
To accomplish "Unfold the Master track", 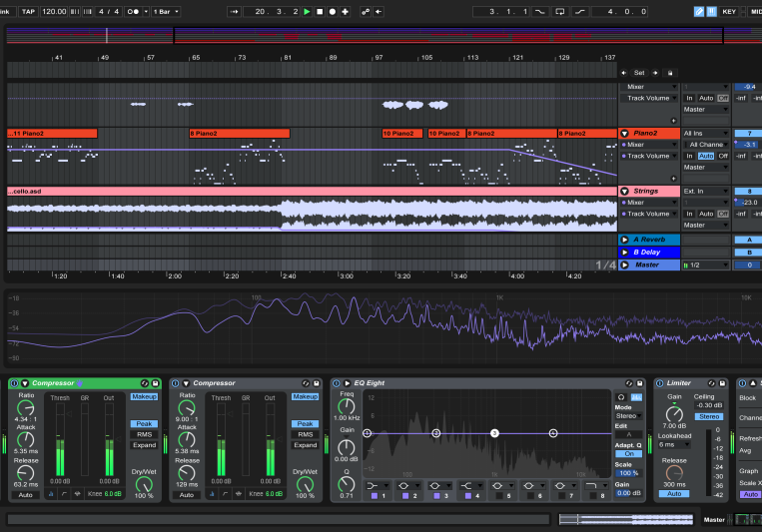I will click(625, 265).
